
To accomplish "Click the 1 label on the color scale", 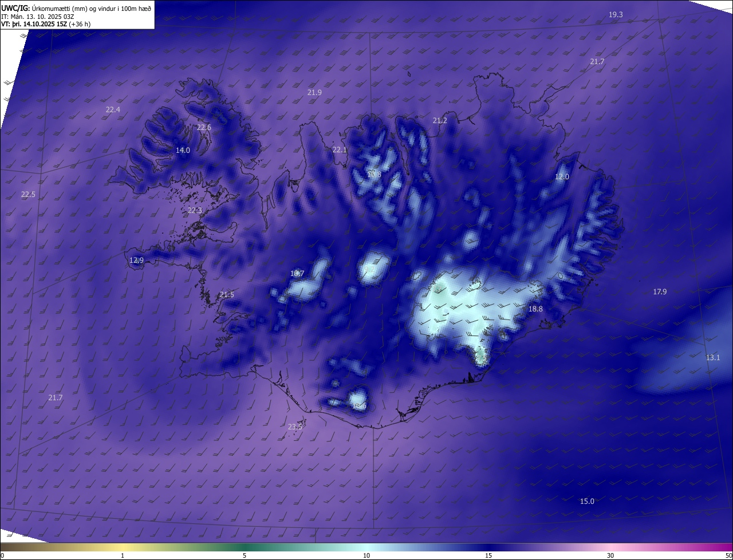I will click(123, 555).
